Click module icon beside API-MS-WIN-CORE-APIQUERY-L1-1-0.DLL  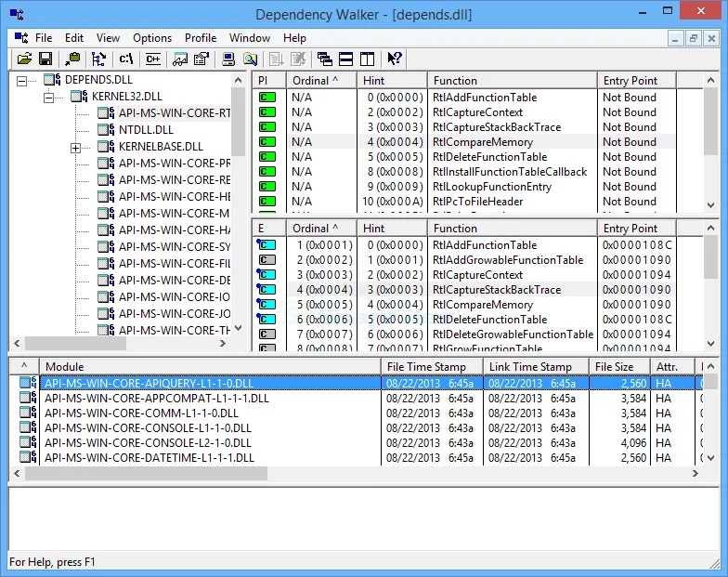click(28, 383)
